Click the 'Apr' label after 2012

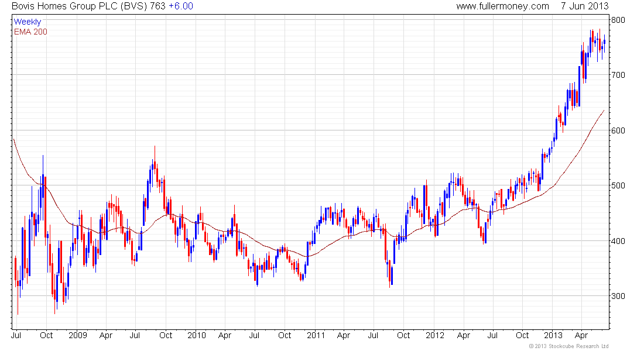[463, 335]
